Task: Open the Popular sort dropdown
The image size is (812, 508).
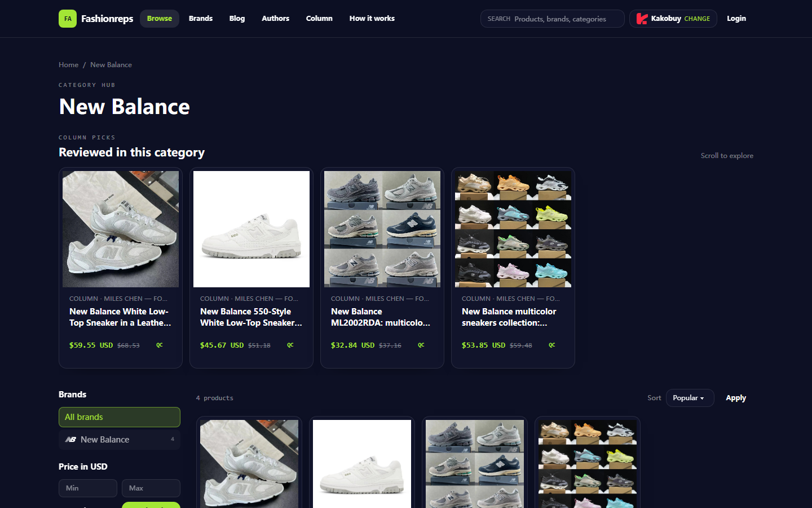Action: [x=690, y=398]
